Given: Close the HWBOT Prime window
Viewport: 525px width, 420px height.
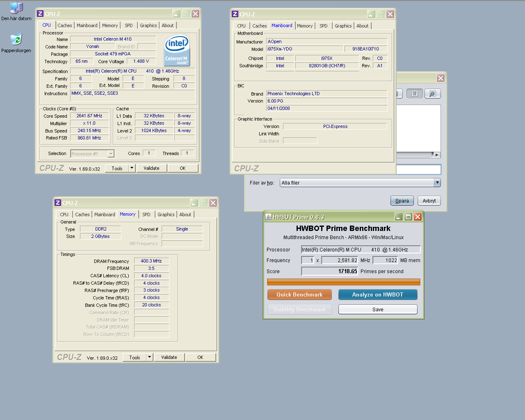Looking at the screenshot, I should 418,217.
